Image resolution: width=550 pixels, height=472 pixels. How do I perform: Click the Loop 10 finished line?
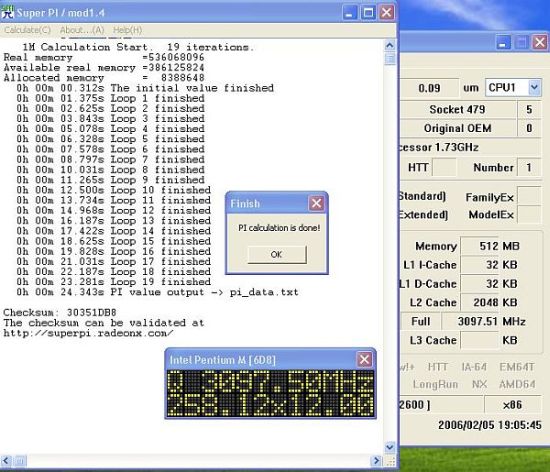click(x=113, y=190)
